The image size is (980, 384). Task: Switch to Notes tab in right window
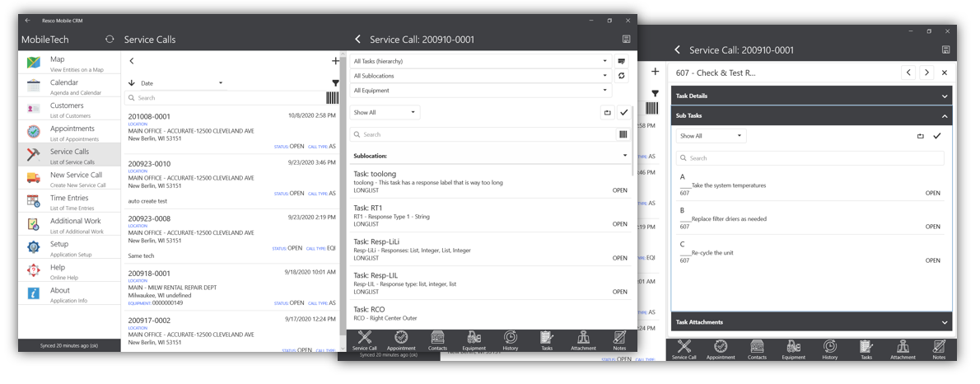[x=939, y=349]
